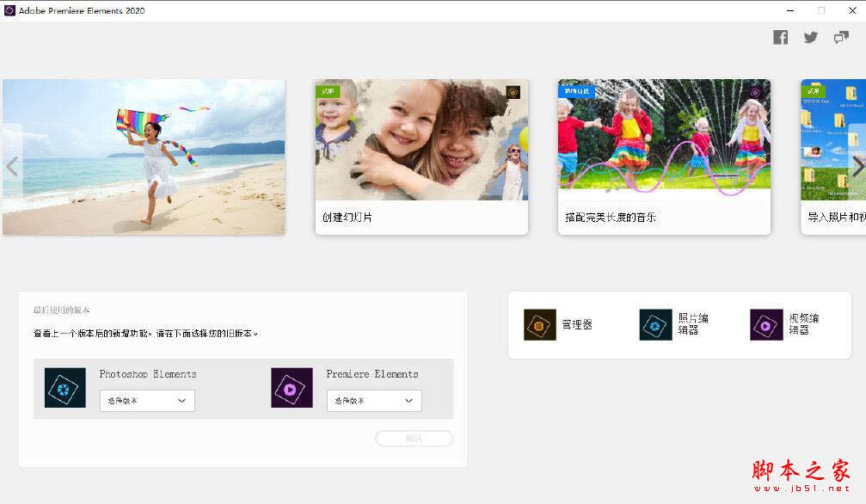Image resolution: width=866 pixels, height=504 pixels.
Task: Open the Facebook share icon
Action: pos(780,37)
